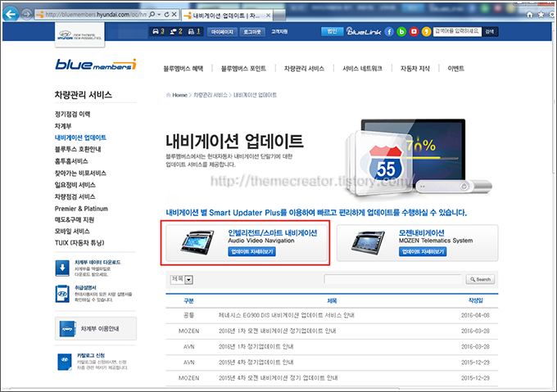557x392 pixels.
Task: Click 업데이트 자세히보기 under 모젠내비게이션
Action: click(423, 252)
